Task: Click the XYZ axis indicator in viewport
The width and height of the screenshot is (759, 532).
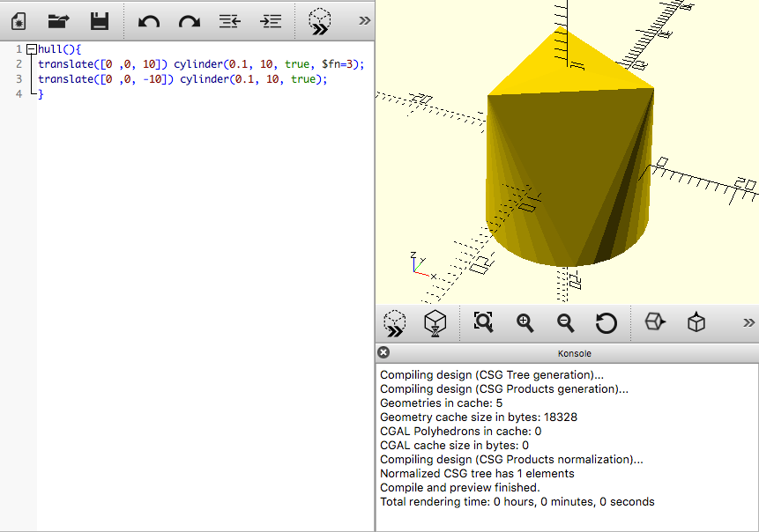Action: pos(423,266)
